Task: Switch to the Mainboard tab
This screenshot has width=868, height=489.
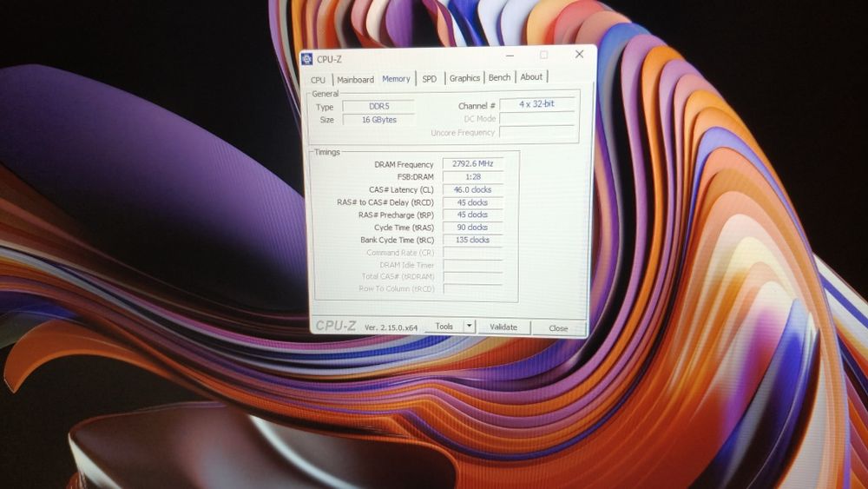Action: [355, 80]
